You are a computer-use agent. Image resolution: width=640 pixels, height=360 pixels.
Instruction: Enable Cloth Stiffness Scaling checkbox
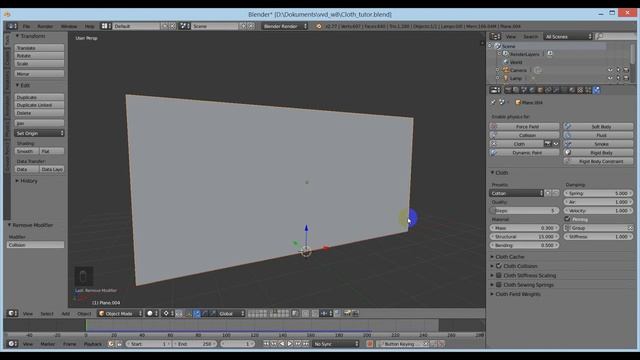(x=499, y=275)
